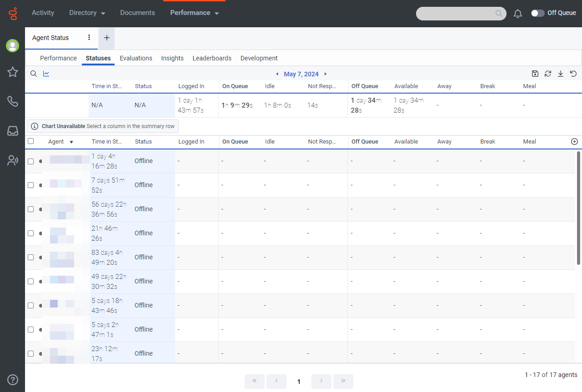Switch to the Leaderboards tab
The image size is (582, 392).
tap(212, 58)
